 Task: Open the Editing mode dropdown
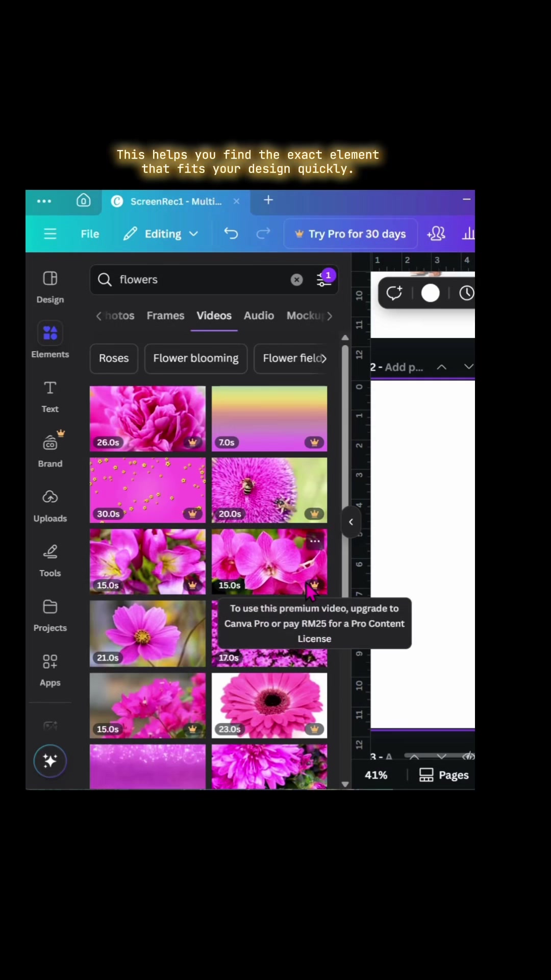click(x=161, y=234)
